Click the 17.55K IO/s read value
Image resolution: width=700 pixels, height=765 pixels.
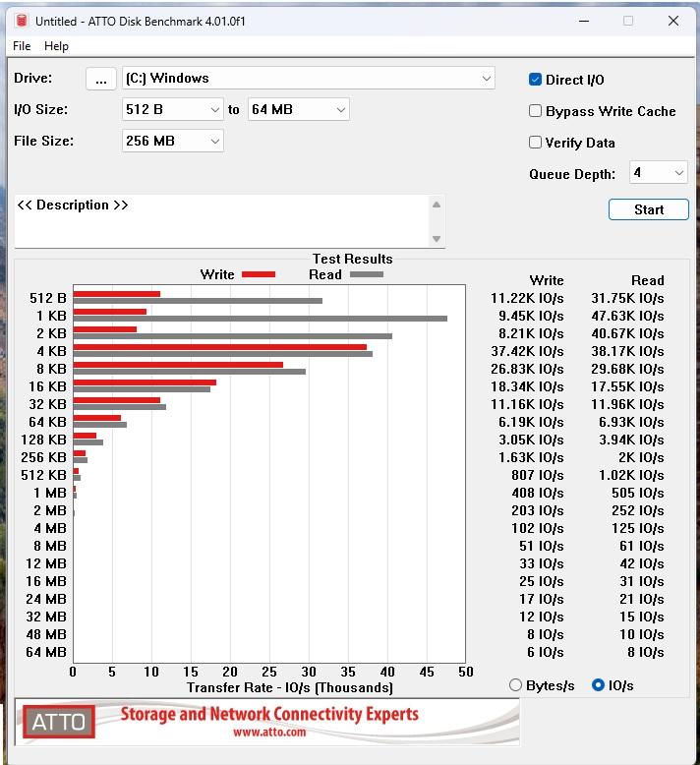click(x=628, y=386)
